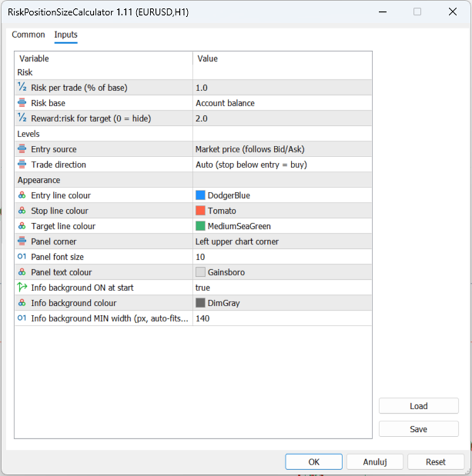Click the colour icon beside Info background colour
The height and width of the screenshot is (476, 472).
(x=22, y=302)
